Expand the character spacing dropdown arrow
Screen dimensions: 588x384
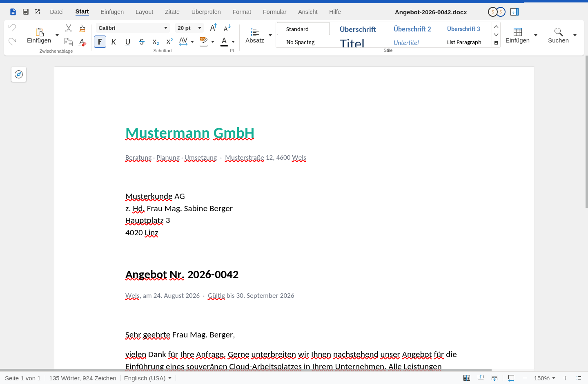[x=192, y=42]
